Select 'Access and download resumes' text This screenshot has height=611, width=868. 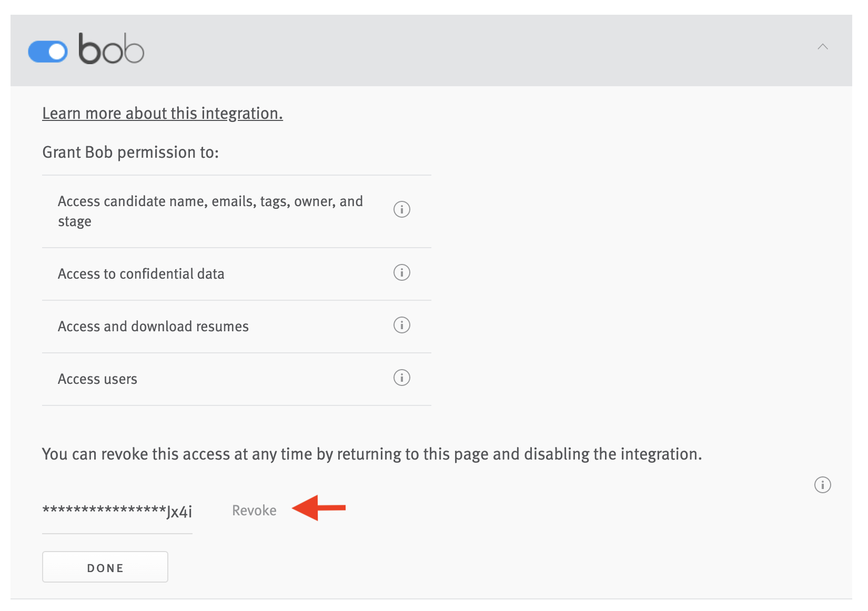[153, 327]
